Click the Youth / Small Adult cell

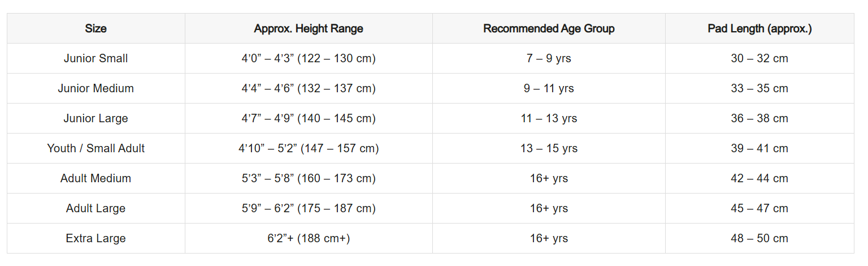[x=96, y=148]
